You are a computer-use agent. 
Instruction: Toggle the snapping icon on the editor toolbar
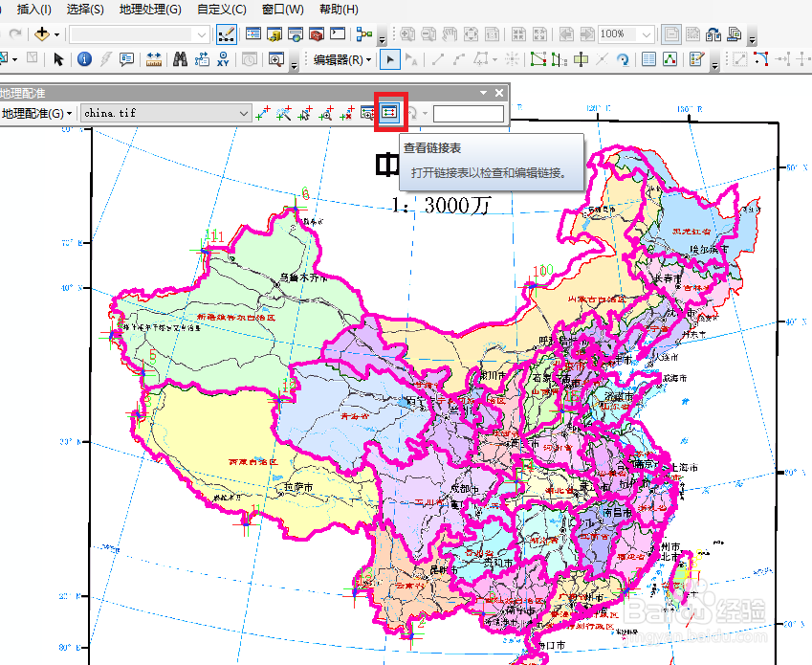click(512, 59)
